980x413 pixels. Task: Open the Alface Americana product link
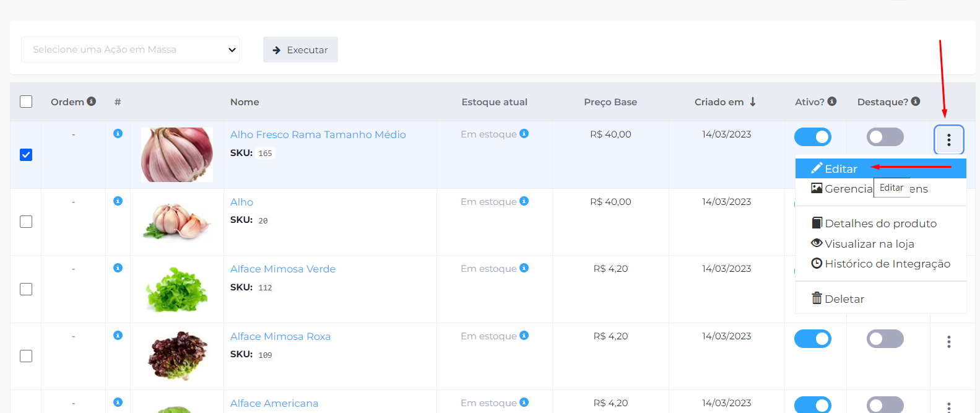click(274, 403)
